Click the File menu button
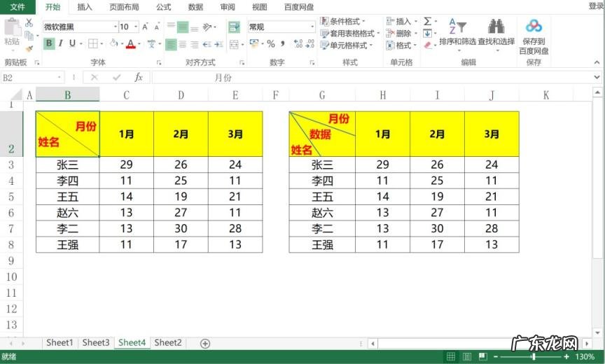Viewport: 605px width, 364px height. [18, 7]
